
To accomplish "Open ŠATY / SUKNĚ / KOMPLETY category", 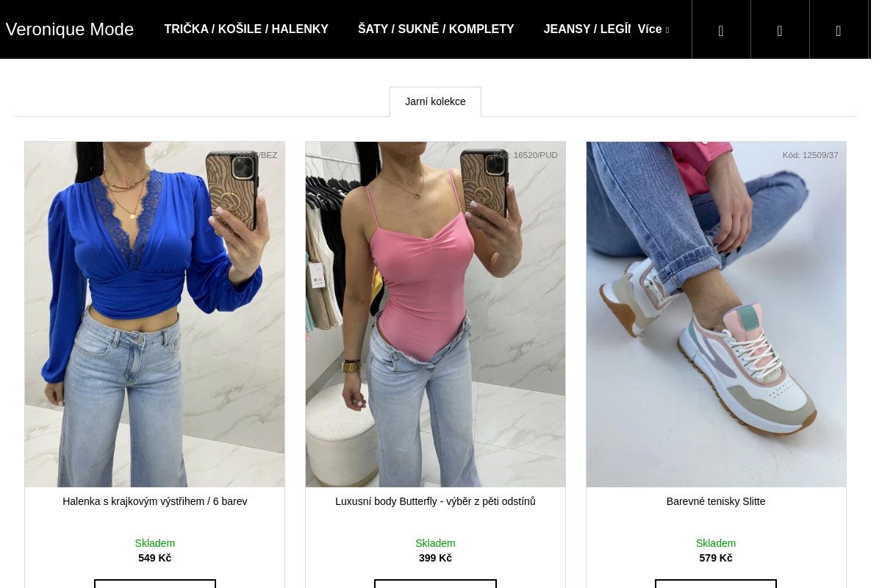I will 436,29.
